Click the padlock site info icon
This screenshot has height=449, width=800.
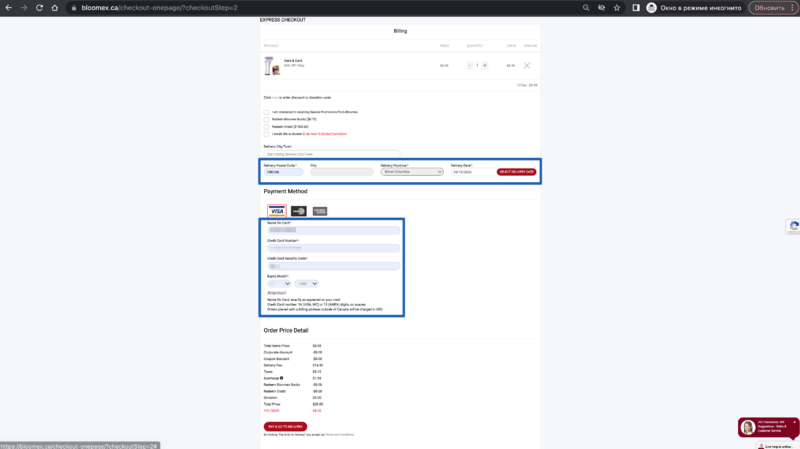[x=73, y=8]
